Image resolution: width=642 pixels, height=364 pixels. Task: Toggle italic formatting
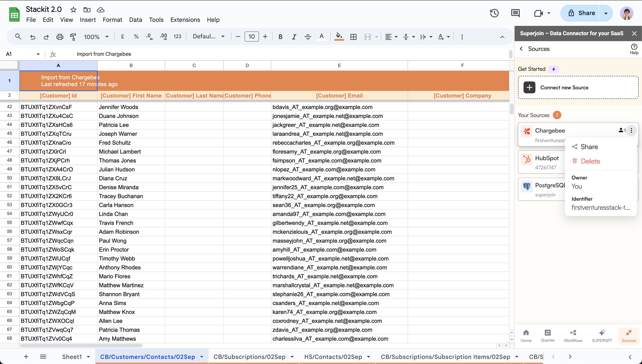point(294,37)
